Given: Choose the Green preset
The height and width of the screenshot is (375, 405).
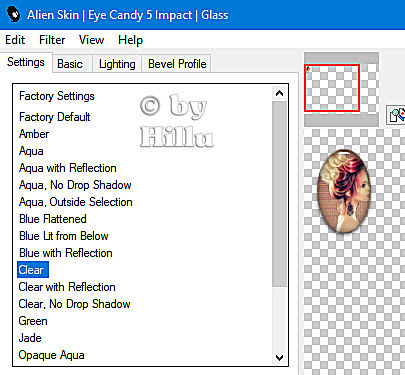Looking at the screenshot, I should pos(33,321).
